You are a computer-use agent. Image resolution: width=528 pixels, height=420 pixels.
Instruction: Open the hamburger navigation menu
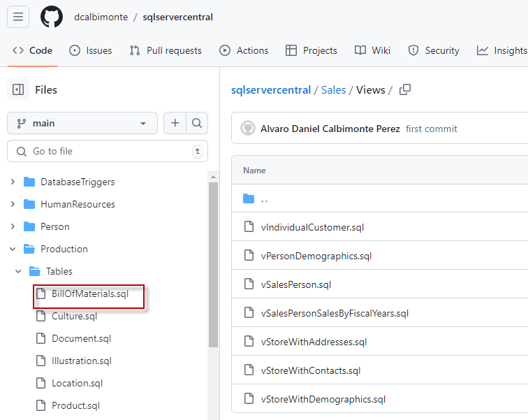[x=18, y=17]
